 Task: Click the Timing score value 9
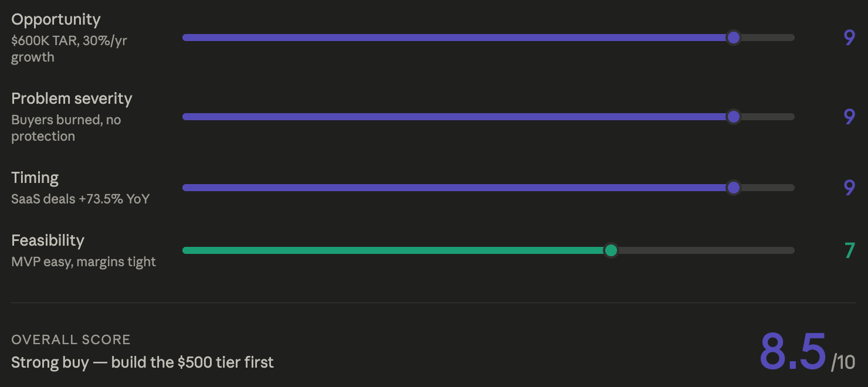tap(849, 188)
